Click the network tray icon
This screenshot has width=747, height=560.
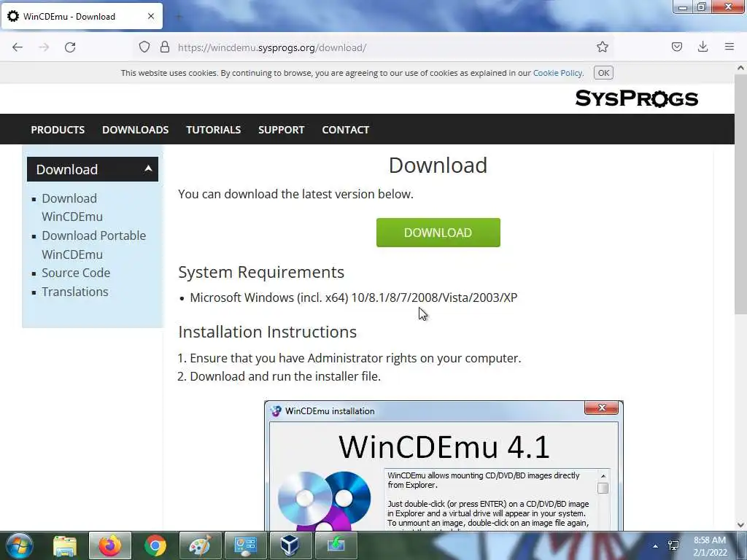tap(673, 545)
